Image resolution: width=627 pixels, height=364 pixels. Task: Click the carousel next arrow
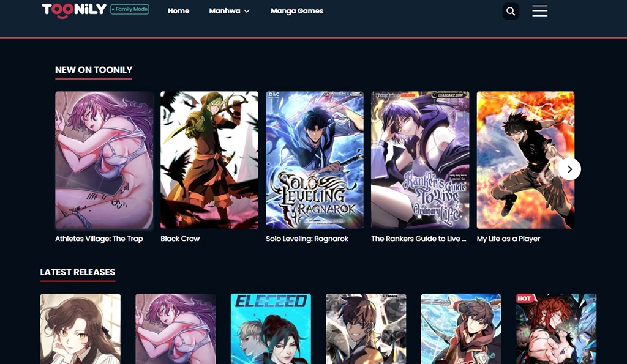pos(569,169)
